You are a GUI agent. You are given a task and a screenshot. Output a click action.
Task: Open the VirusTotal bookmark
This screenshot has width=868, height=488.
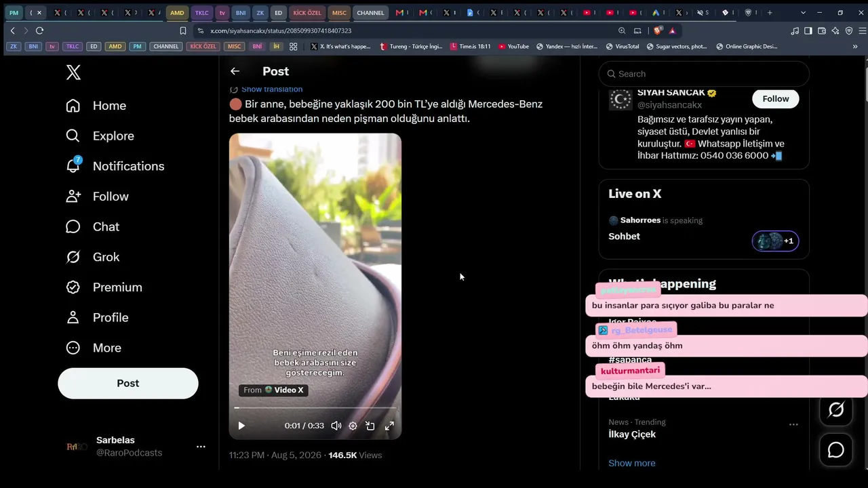click(623, 47)
